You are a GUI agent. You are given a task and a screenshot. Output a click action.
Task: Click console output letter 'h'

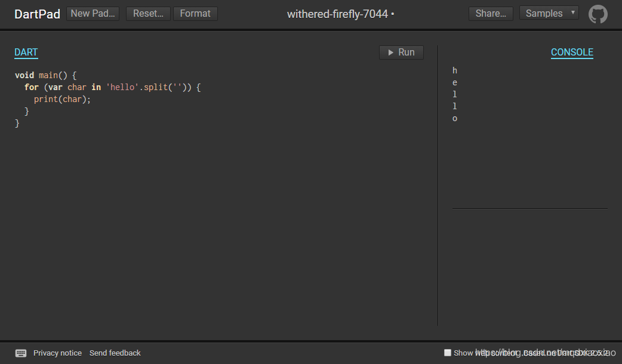click(x=455, y=70)
